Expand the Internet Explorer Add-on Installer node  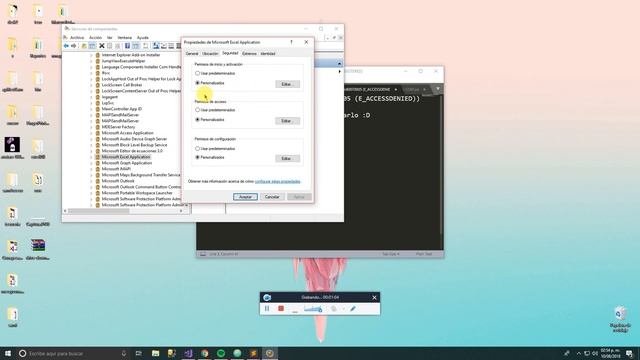(x=91, y=55)
